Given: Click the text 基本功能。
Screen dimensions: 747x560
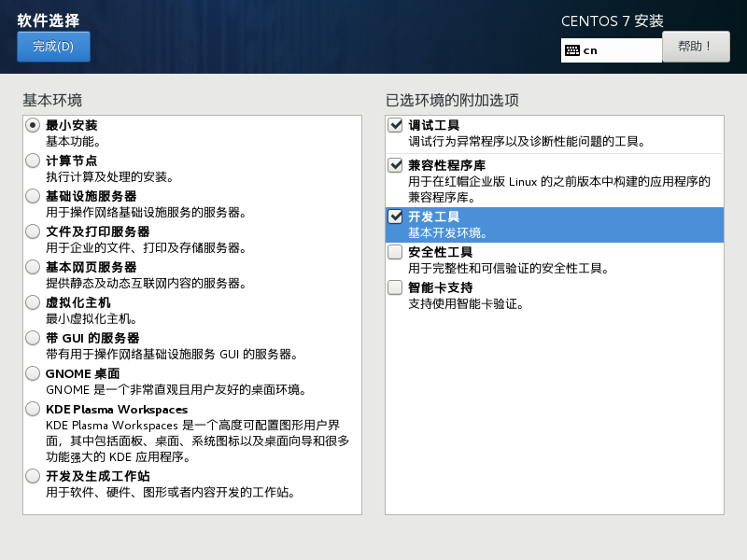Looking at the screenshot, I should coord(73,142).
